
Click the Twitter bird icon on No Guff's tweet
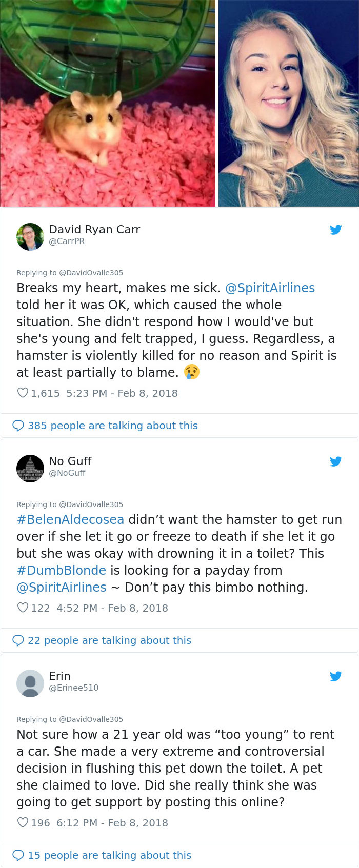pyautogui.click(x=336, y=461)
